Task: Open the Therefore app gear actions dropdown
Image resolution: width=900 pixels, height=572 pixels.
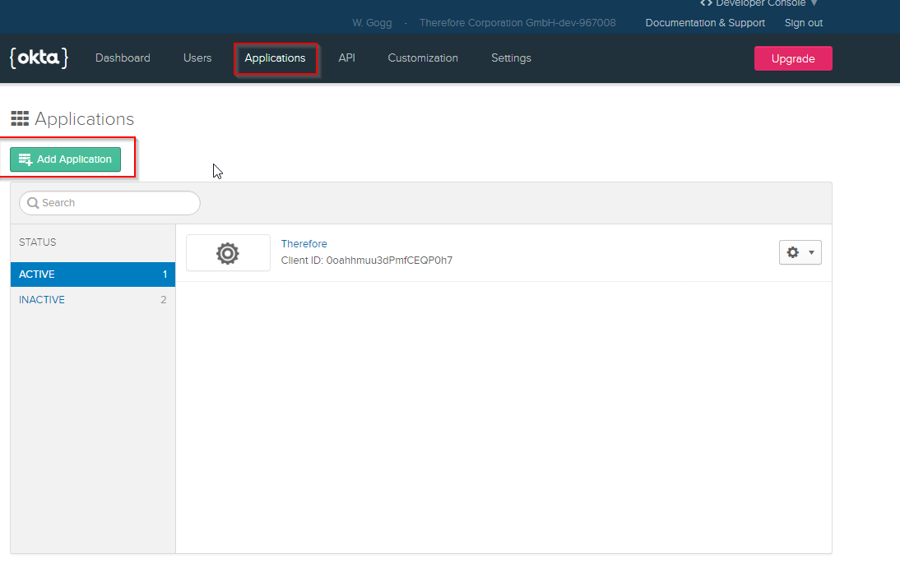Action: click(800, 252)
